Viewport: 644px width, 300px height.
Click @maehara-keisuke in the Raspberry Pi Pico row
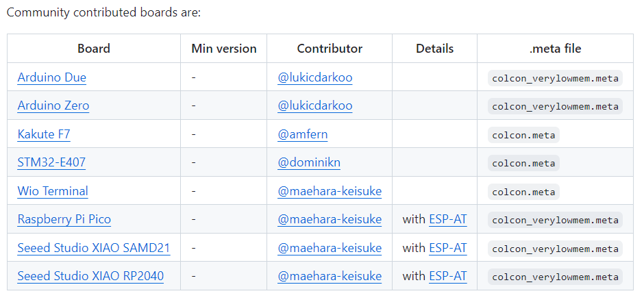pyautogui.click(x=330, y=220)
